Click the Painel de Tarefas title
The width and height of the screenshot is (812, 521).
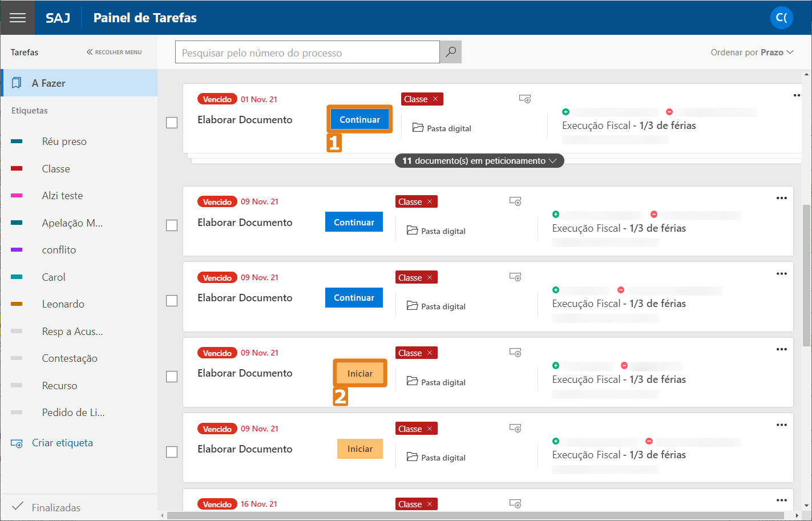[x=145, y=18]
